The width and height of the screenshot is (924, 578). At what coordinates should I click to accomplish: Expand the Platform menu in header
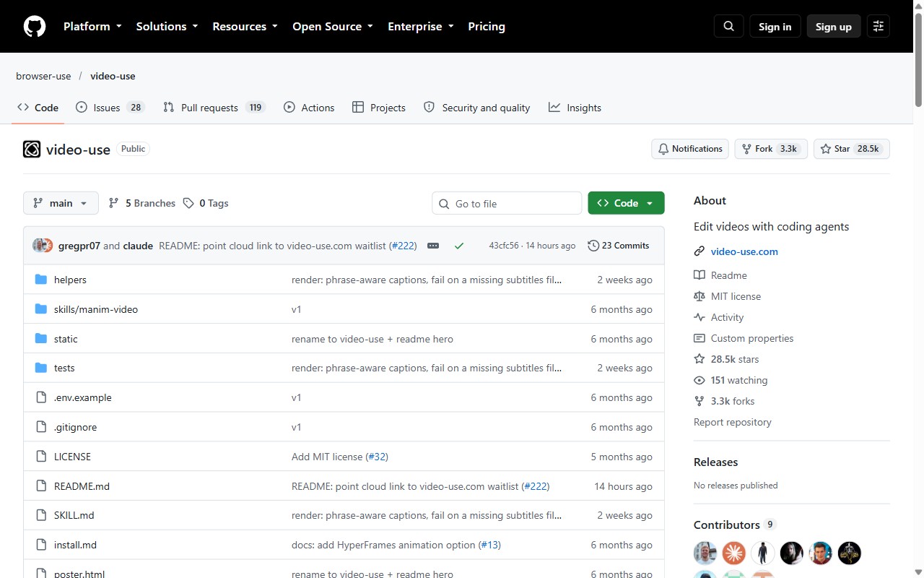click(x=92, y=27)
